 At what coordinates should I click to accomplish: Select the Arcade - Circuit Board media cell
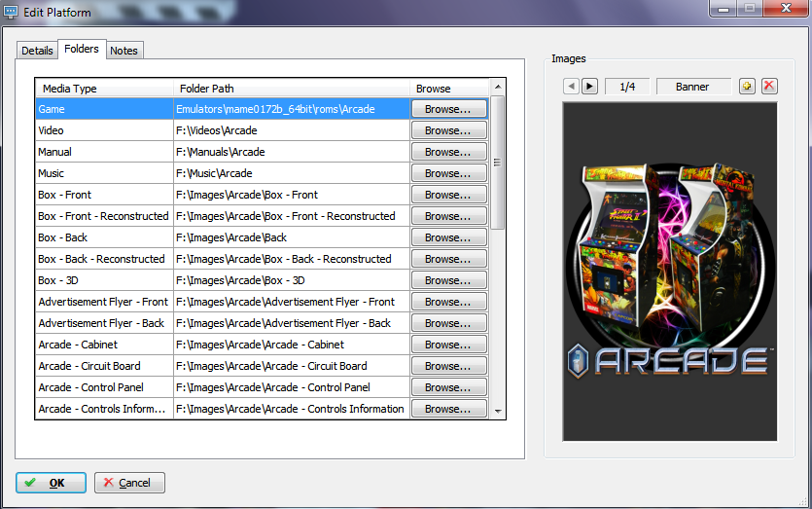(105, 366)
